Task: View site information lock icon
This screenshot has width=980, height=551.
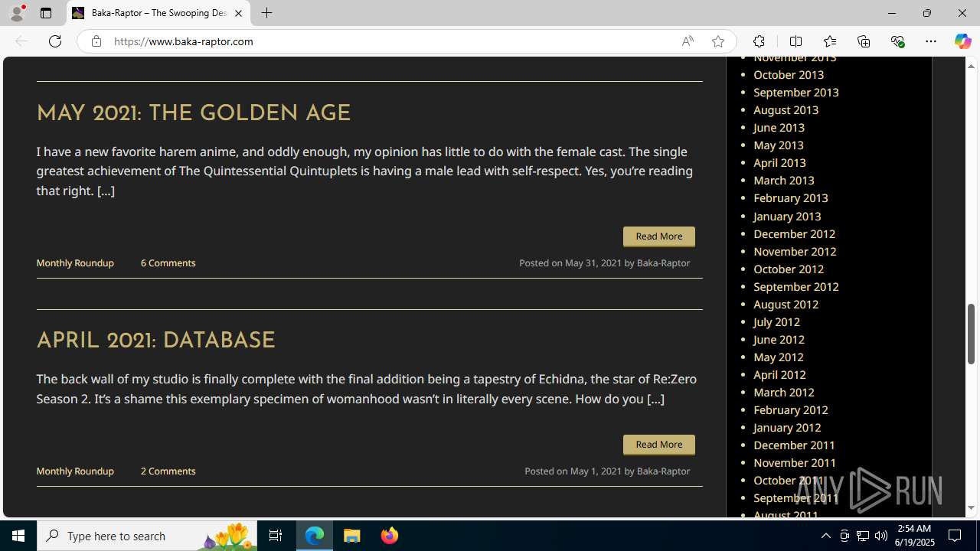Action: (x=96, y=41)
